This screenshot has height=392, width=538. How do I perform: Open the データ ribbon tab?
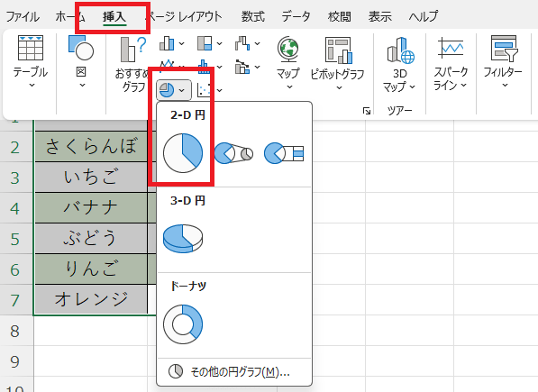coord(296,16)
